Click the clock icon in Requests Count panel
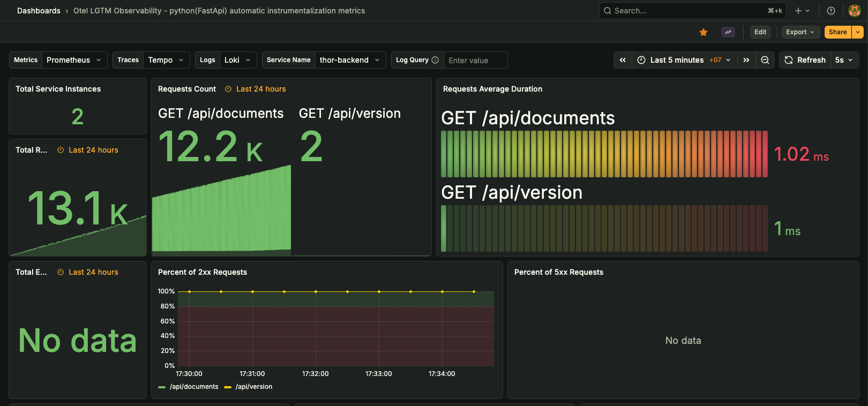 [x=228, y=89]
